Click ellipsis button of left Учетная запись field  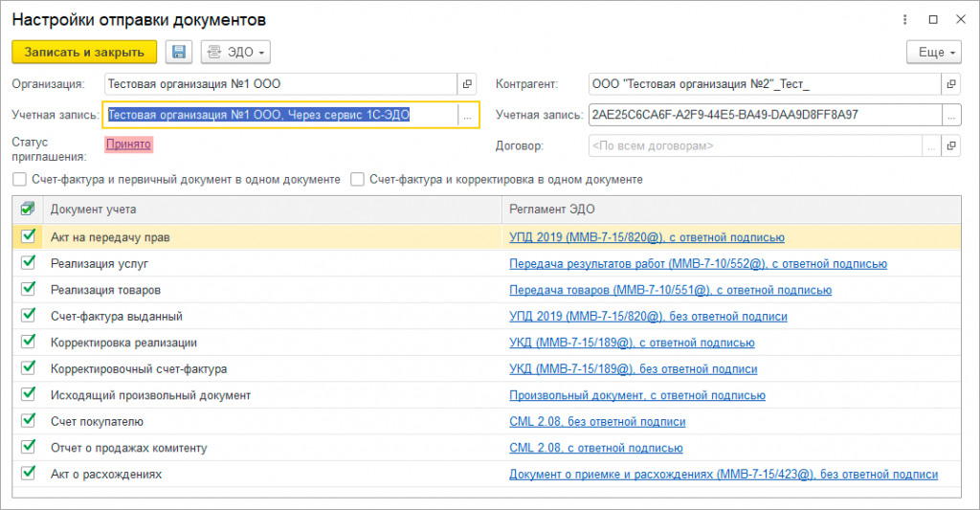[x=467, y=116]
